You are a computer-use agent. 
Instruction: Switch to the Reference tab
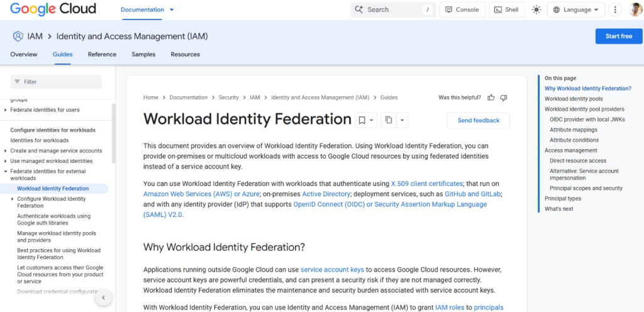click(103, 54)
